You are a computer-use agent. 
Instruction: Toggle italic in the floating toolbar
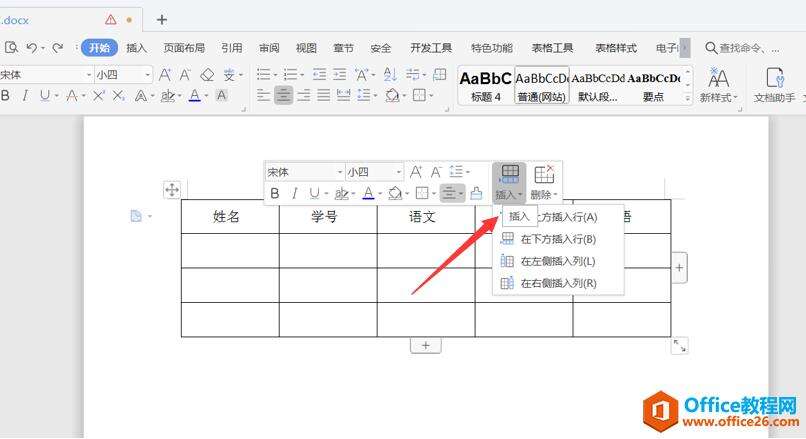point(295,193)
